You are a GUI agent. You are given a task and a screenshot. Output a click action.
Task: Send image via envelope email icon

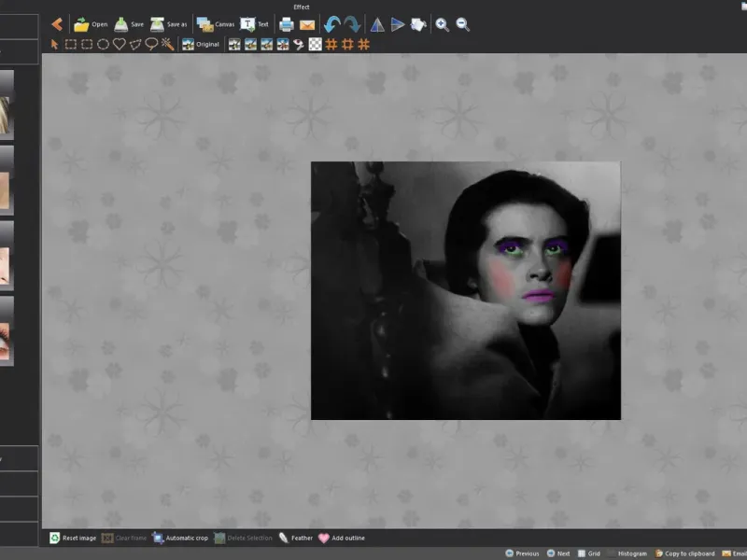pyautogui.click(x=307, y=24)
